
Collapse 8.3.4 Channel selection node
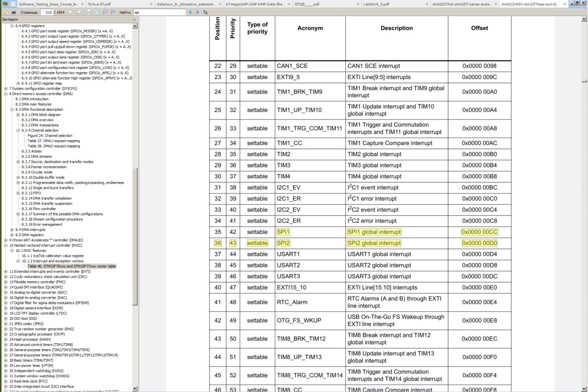coord(18,131)
